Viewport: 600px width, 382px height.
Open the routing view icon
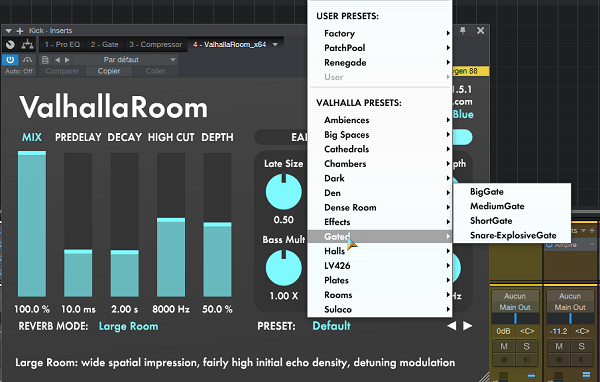(27, 45)
